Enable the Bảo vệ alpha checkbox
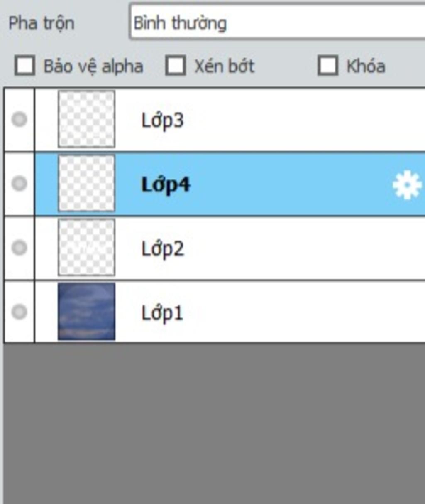The width and height of the screenshot is (425, 504). tap(24, 66)
